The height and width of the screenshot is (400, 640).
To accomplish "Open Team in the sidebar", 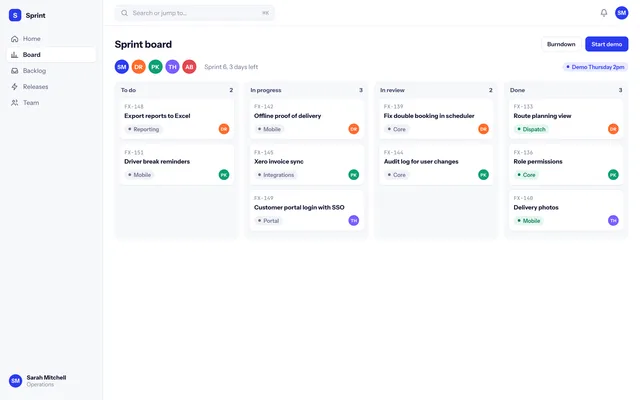I will point(51,103).
